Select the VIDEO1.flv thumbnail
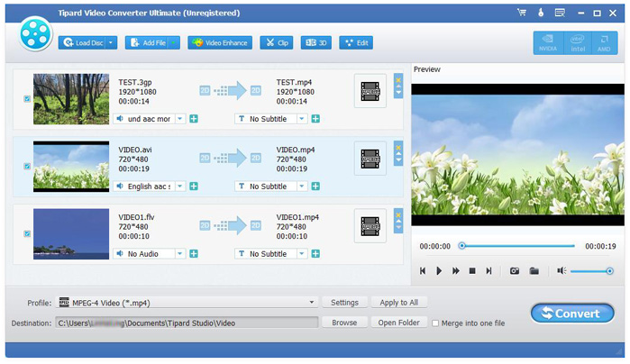This screenshot has height=364, width=630. (x=71, y=234)
